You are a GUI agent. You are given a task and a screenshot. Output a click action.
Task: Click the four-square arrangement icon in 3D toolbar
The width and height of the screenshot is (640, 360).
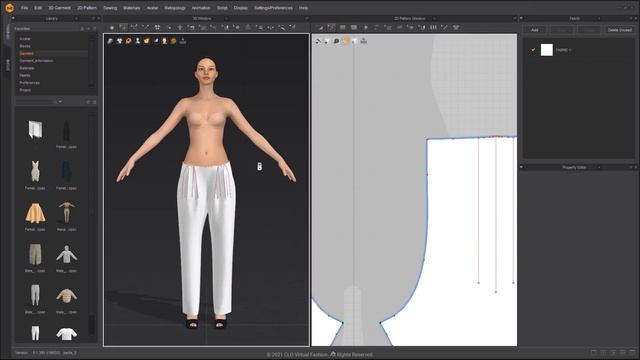pos(157,27)
